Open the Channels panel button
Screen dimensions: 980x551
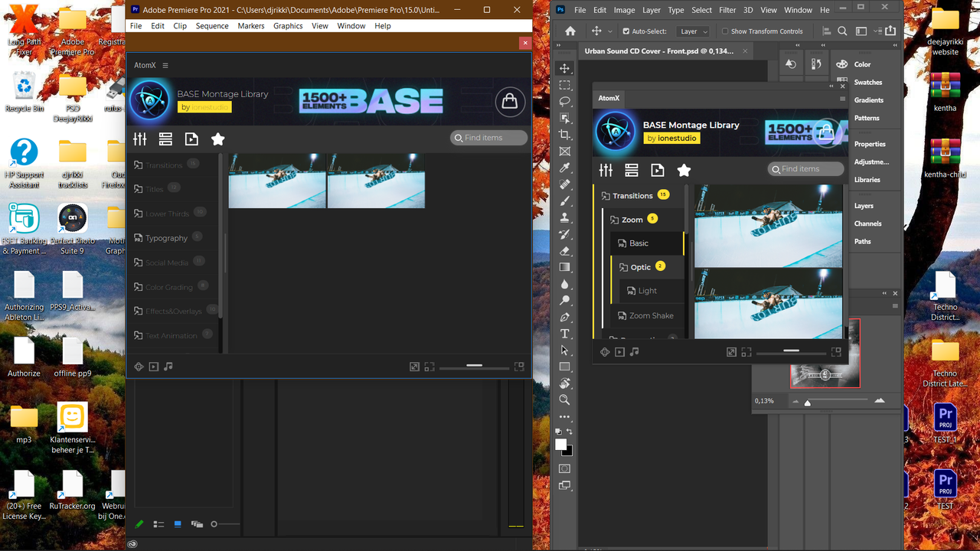(867, 223)
